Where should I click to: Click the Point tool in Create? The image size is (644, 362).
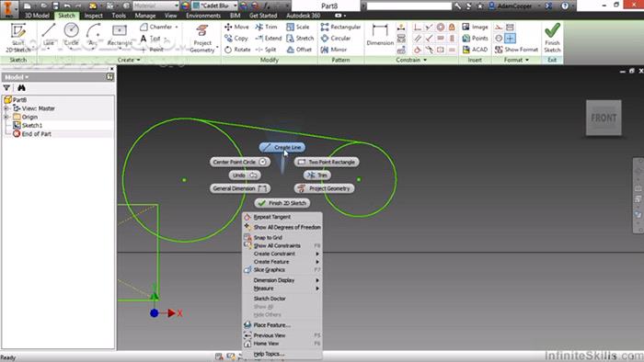coord(152,50)
